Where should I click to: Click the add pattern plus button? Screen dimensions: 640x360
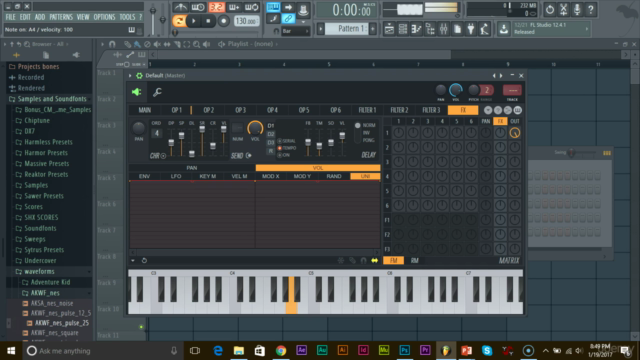tap(373, 29)
